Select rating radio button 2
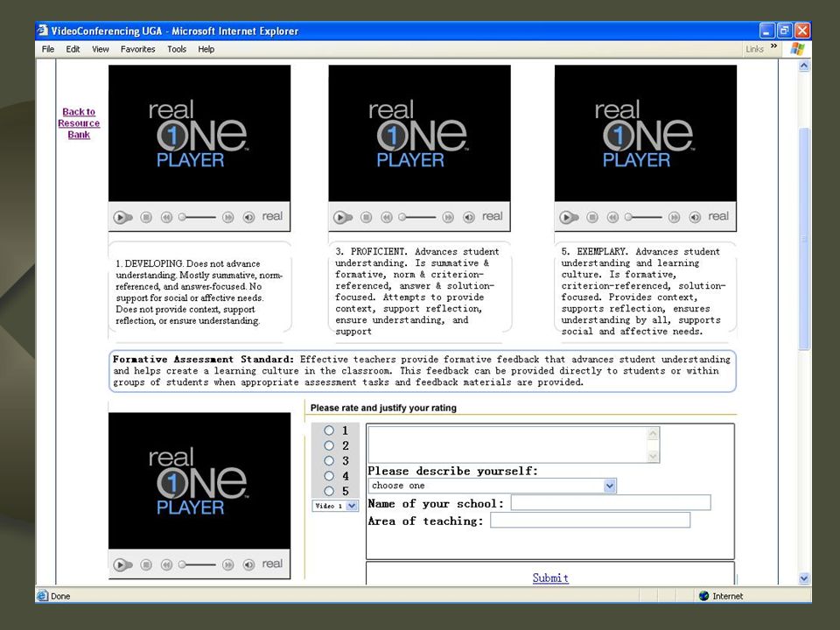This screenshot has width=840, height=630. pos(329,445)
